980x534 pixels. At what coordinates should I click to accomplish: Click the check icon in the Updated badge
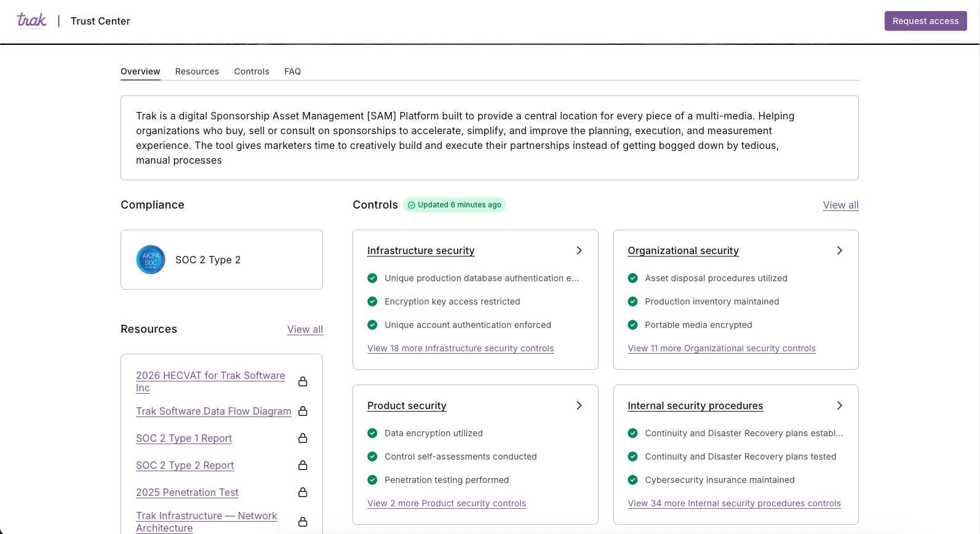point(412,205)
